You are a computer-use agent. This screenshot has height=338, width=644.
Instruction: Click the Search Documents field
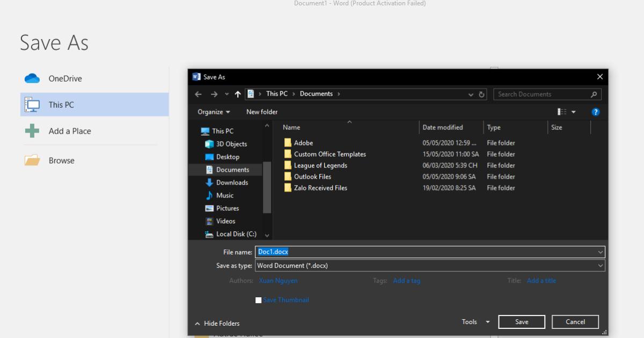point(542,94)
